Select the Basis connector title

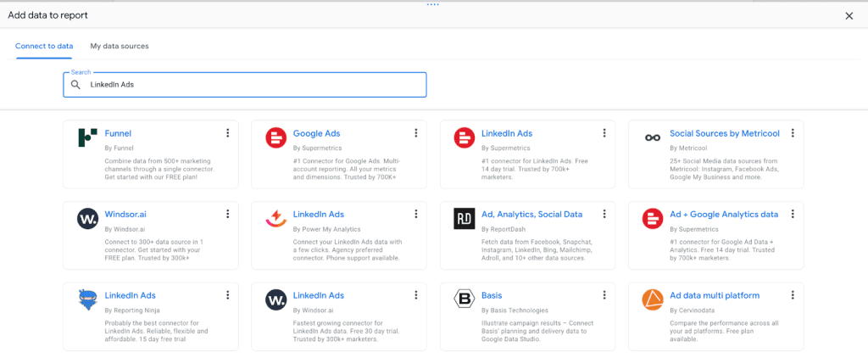pyautogui.click(x=492, y=295)
